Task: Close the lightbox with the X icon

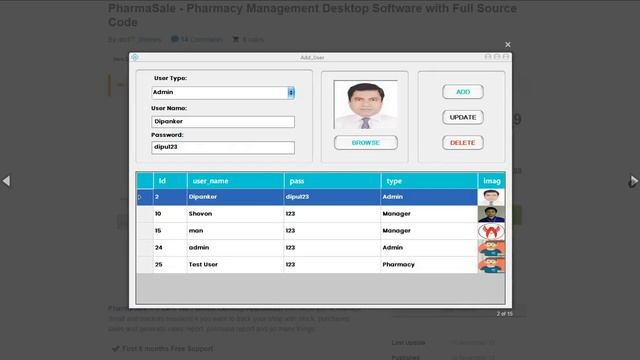Action: point(508,44)
